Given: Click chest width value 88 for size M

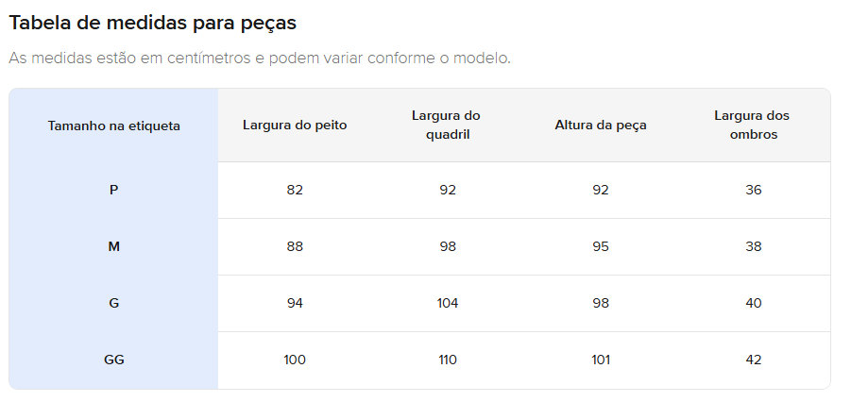Looking at the screenshot, I should point(295,246).
